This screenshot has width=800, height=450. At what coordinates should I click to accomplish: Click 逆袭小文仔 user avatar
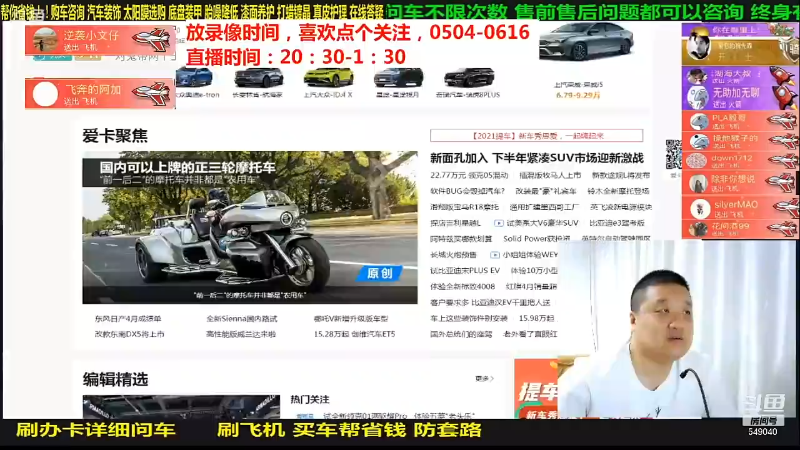[45, 40]
